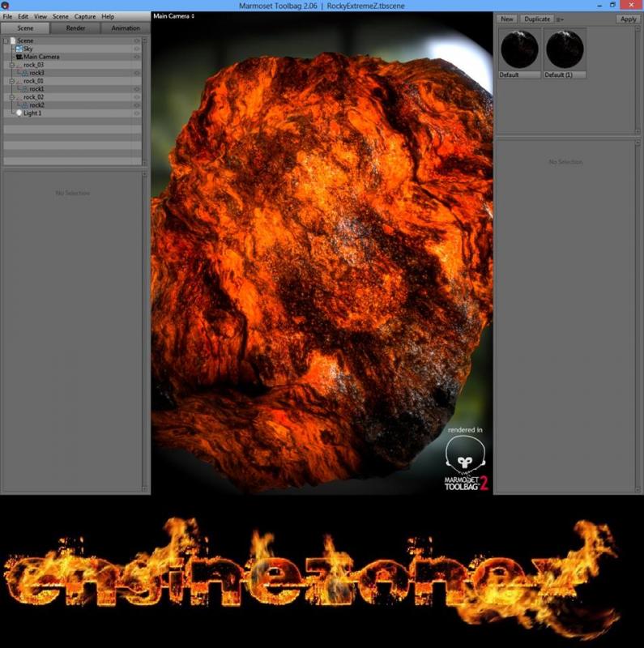Select the 'Light 1' tree label
644x648 pixels.
pos(32,113)
